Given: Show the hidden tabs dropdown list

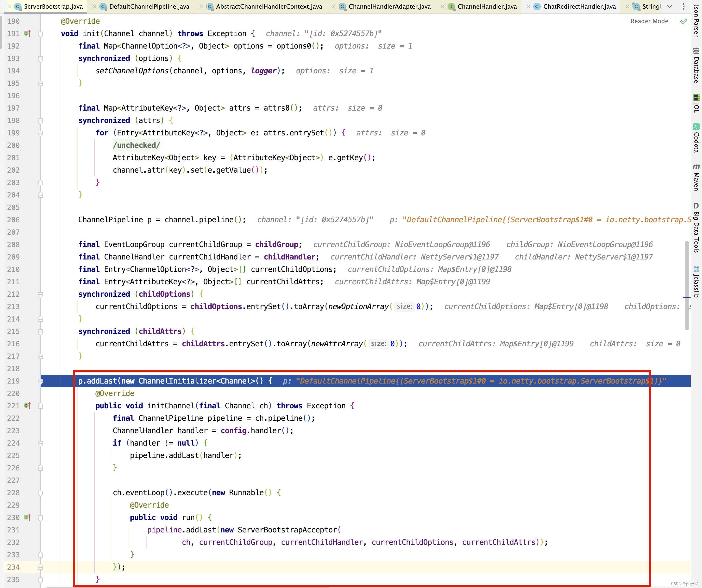Looking at the screenshot, I should 670,6.
